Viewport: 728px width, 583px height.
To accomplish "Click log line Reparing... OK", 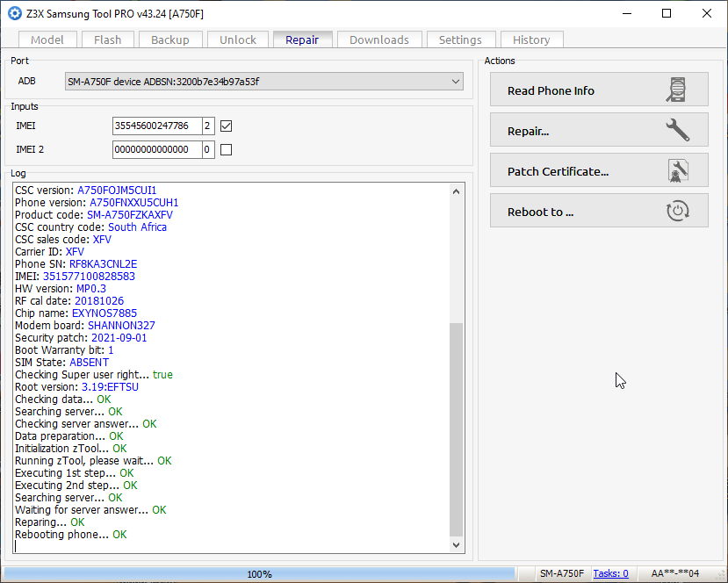I will [50, 522].
